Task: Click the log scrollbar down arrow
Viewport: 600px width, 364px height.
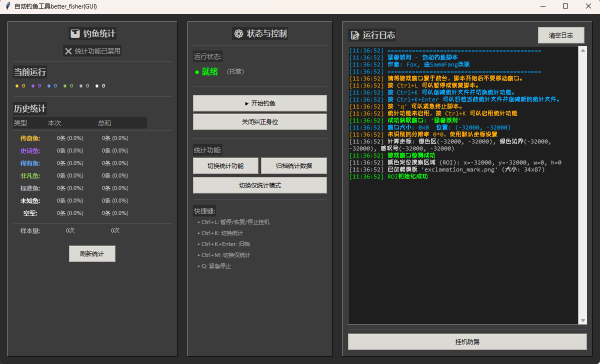Action: point(582,320)
